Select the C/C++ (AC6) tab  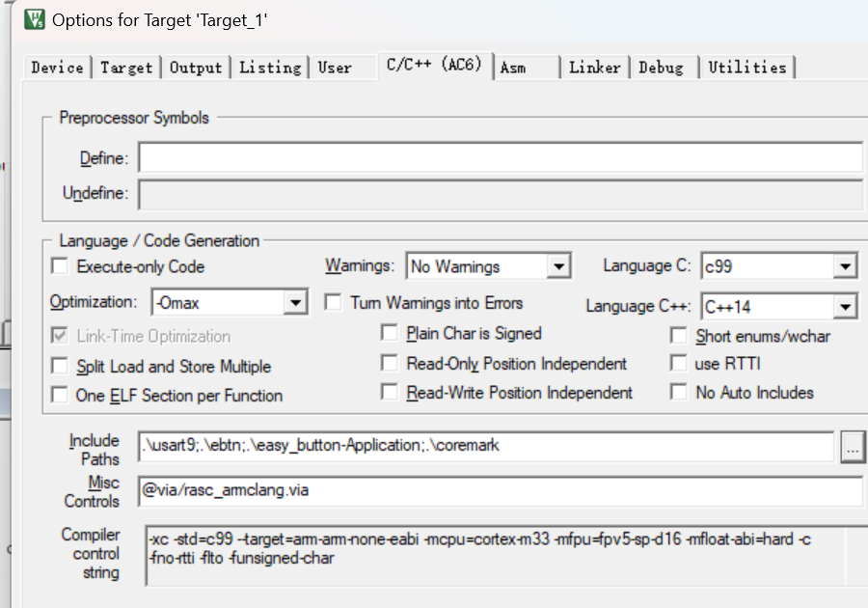[x=435, y=66]
